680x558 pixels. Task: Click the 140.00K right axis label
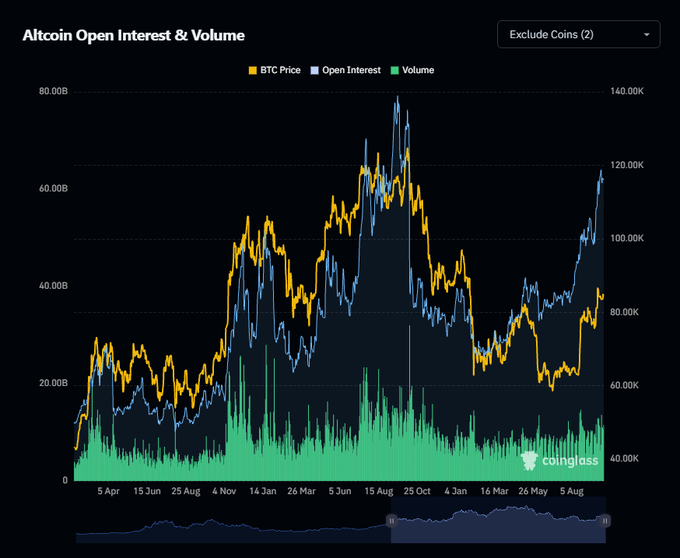pyautogui.click(x=627, y=91)
